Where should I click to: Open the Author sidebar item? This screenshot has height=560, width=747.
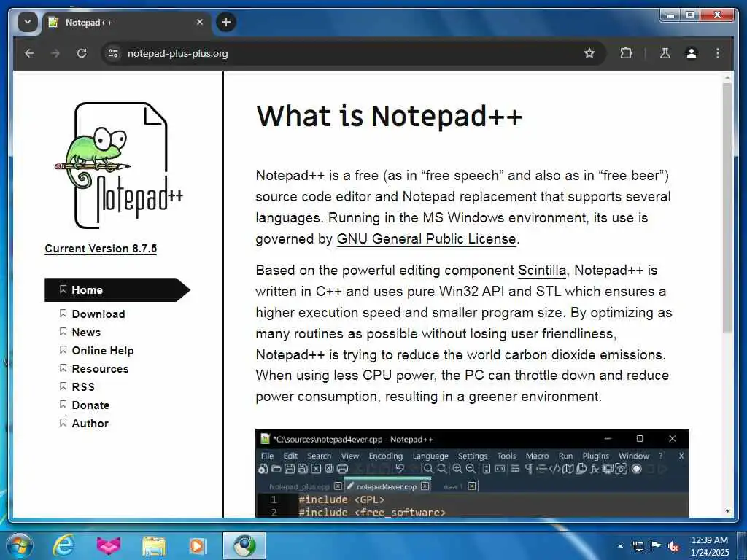click(90, 424)
